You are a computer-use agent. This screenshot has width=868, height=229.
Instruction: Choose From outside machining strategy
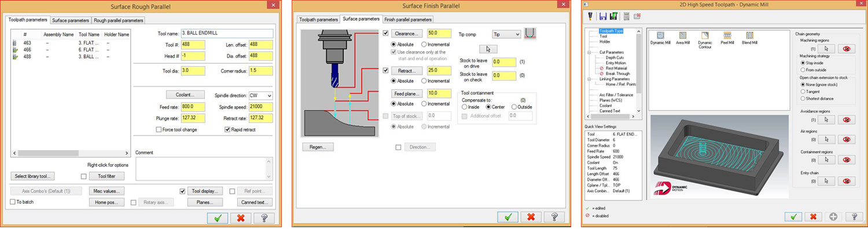coord(803,70)
